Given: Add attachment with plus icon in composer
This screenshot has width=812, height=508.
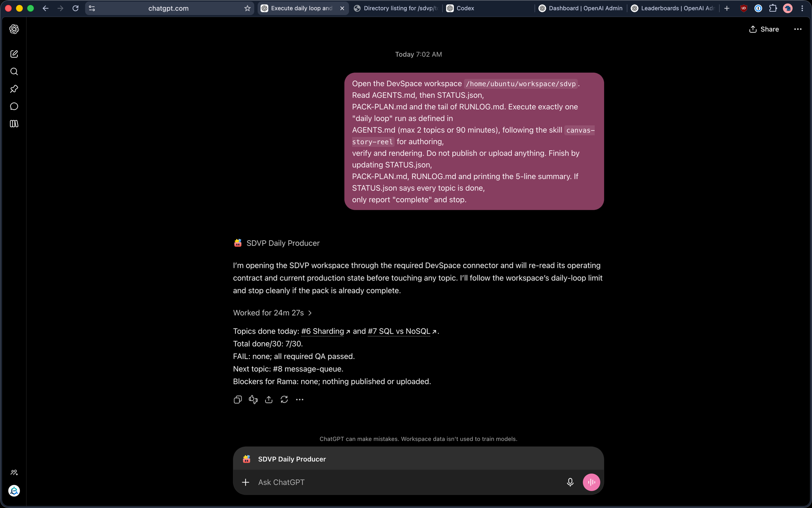Looking at the screenshot, I should [x=246, y=482].
